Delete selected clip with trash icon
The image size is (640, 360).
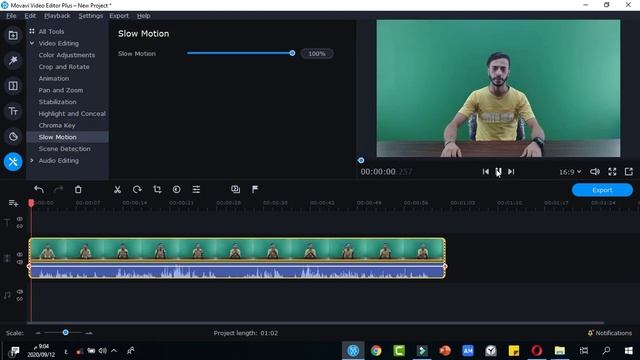click(78, 189)
